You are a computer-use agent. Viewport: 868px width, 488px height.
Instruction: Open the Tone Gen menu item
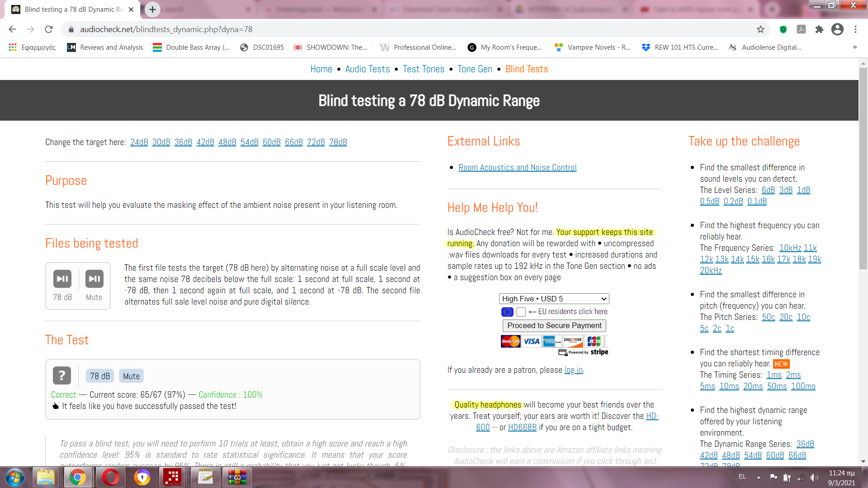(x=475, y=69)
